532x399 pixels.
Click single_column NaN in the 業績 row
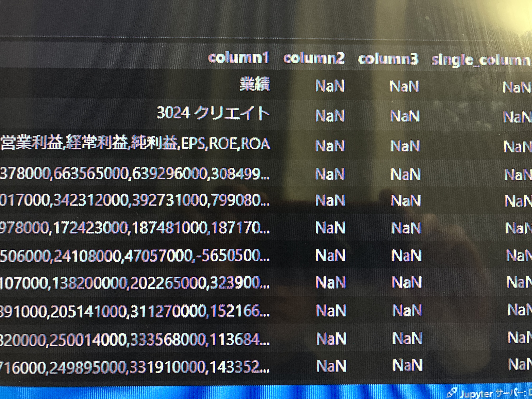coord(517,87)
